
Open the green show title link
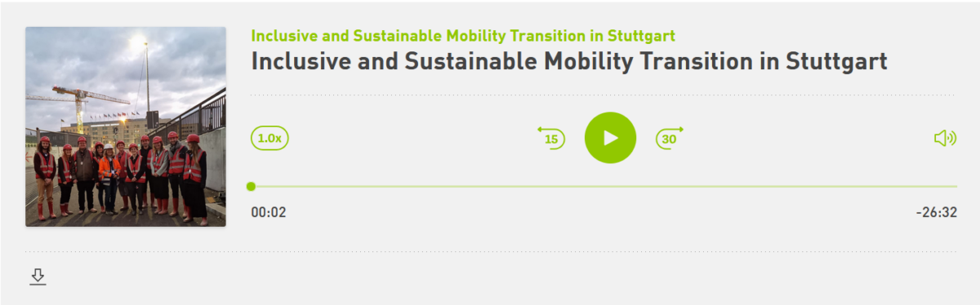tap(463, 36)
